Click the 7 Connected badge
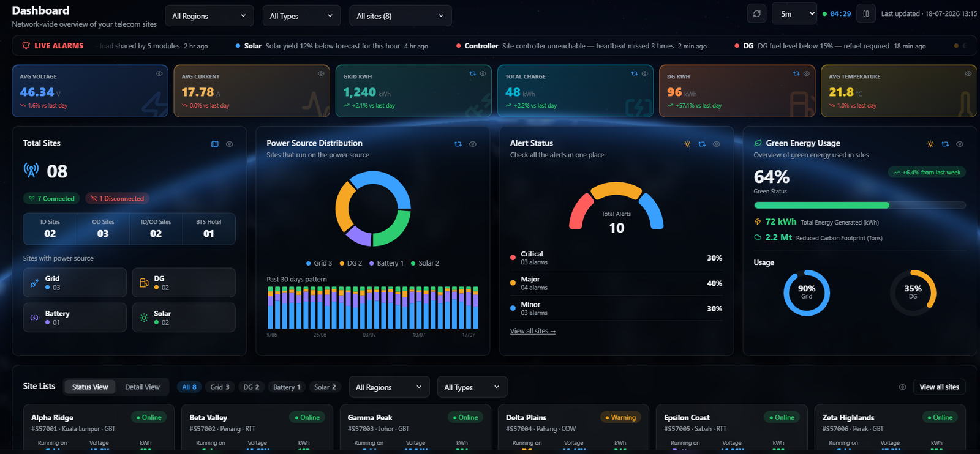This screenshot has width=980, height=454. tap(51, 198)
